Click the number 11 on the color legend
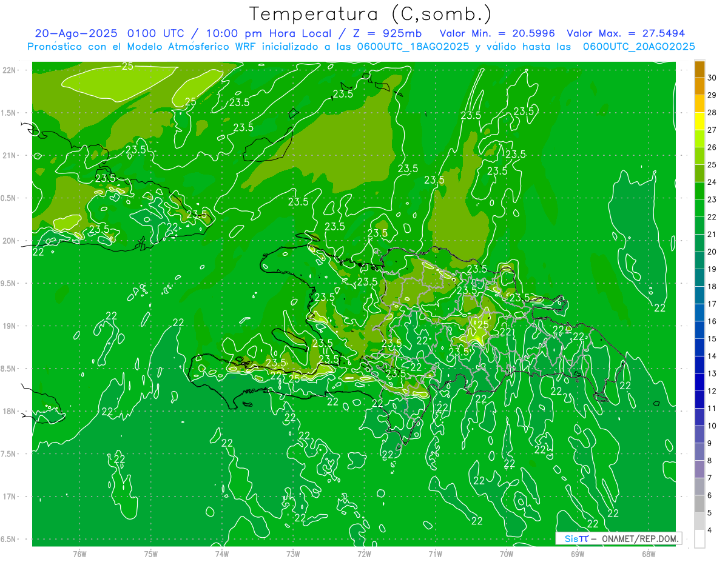Image resolution: width=728 pixels, height=562 pixels. (712, 408)
